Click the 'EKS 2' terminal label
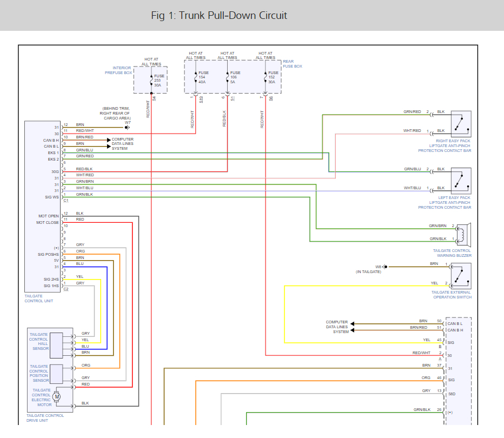Image resolution: width=504 pixels, height=438 pixels. pos(54,159)
